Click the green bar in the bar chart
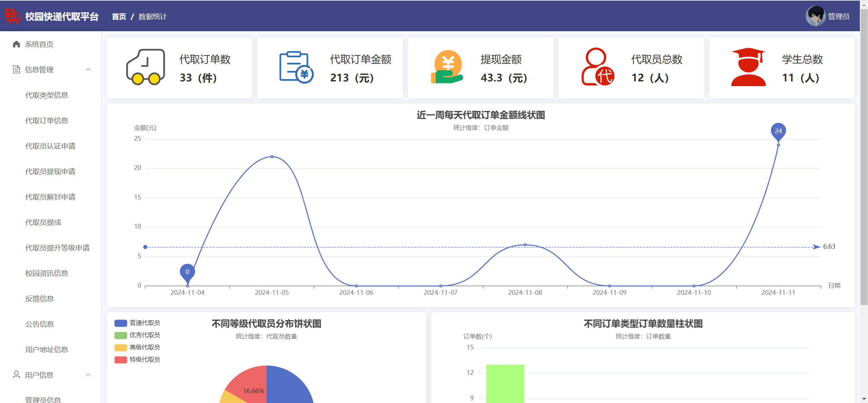The width and height of the screenshot is (868, 403). pyautogui.click(x=505, y=384)
